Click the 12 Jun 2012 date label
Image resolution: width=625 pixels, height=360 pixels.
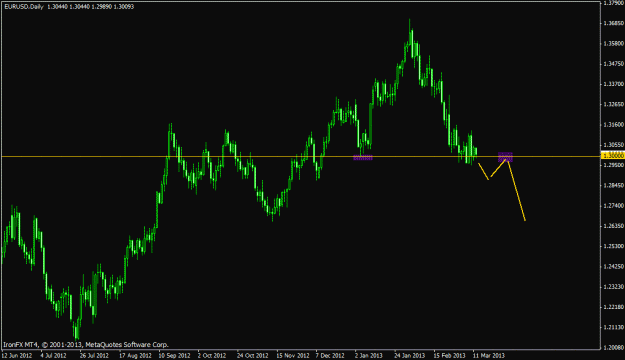(x=17, y=355)
